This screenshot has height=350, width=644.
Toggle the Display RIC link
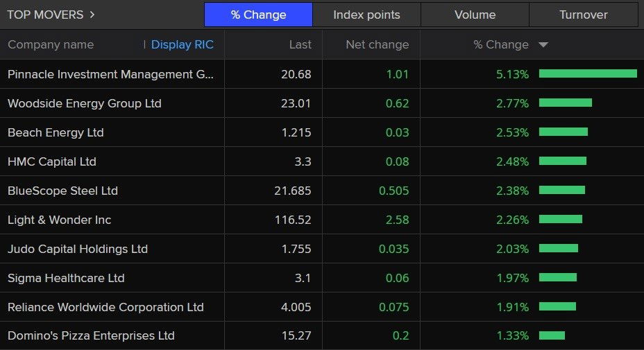183,44
